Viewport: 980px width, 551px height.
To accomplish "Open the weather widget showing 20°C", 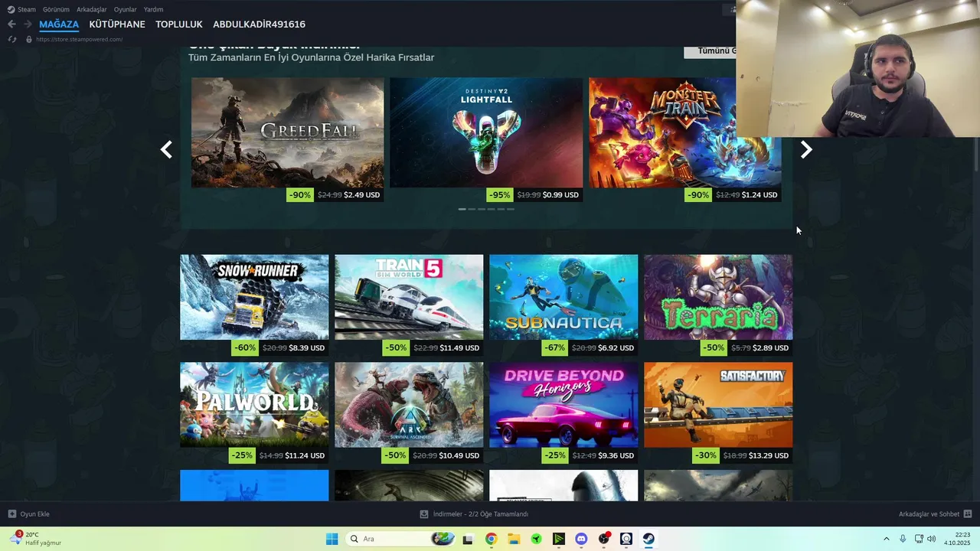I will click(37, 539).
